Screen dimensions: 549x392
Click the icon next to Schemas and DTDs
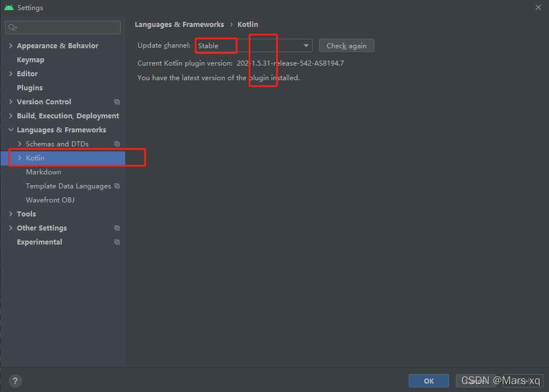click(x=117, y=144)
